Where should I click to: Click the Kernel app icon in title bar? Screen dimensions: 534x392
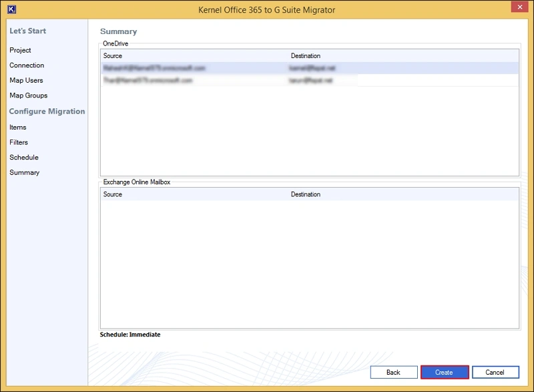[x=11, y=9]
